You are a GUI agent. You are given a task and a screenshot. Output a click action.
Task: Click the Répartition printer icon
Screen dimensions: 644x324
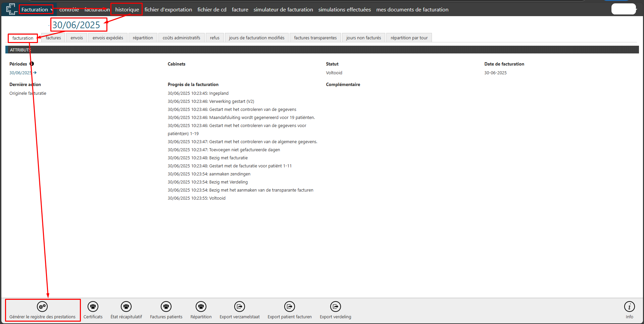click(201, 307)
